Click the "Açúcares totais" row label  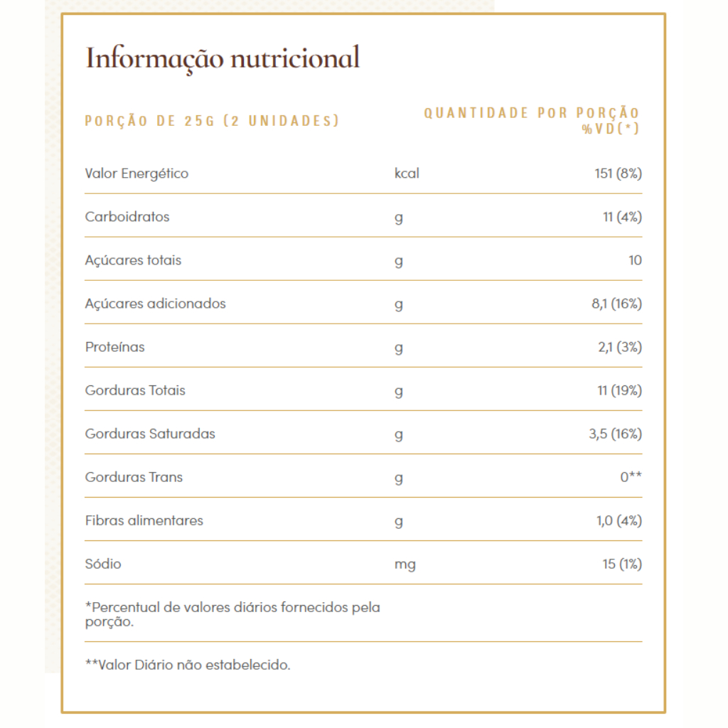click(x=133, y=260)
